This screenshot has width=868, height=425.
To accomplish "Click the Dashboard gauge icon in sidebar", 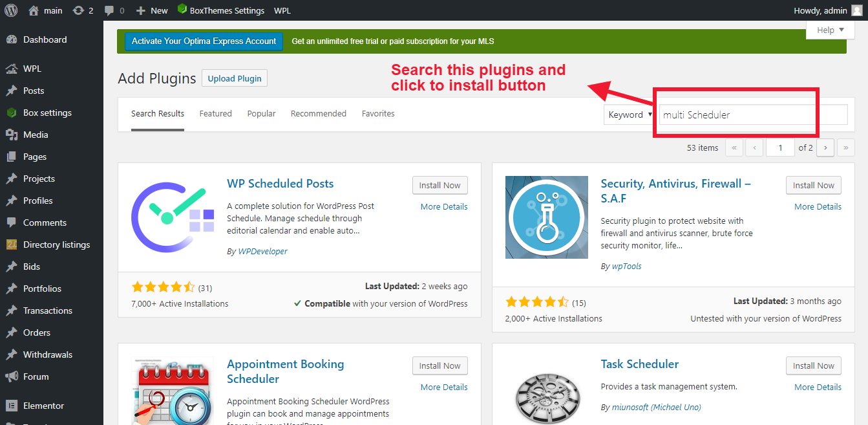I will (11, 39).
